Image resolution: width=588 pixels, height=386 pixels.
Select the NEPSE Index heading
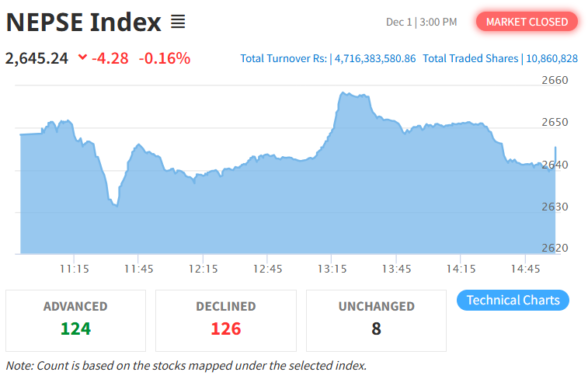83,23
